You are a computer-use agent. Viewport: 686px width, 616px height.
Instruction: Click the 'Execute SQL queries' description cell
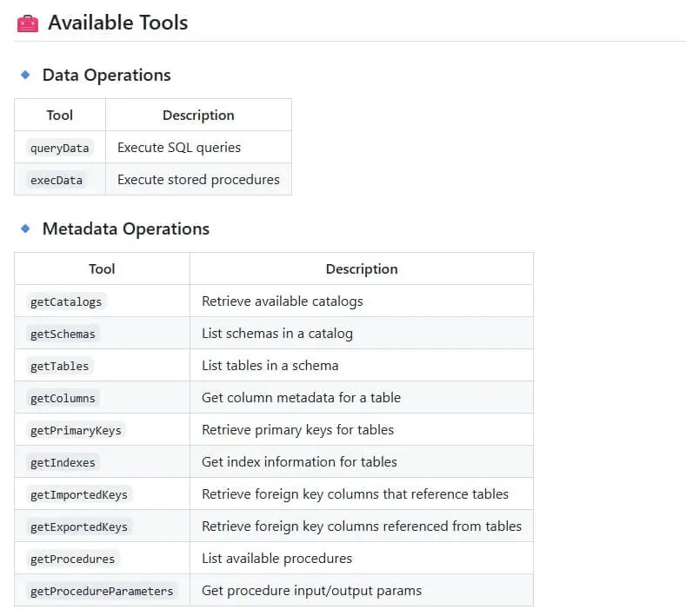pos(179,148)
